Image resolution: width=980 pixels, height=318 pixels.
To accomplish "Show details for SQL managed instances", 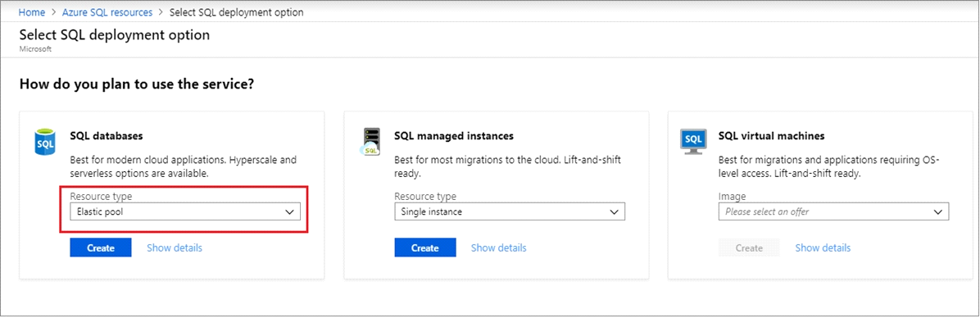I will [499, 248].
